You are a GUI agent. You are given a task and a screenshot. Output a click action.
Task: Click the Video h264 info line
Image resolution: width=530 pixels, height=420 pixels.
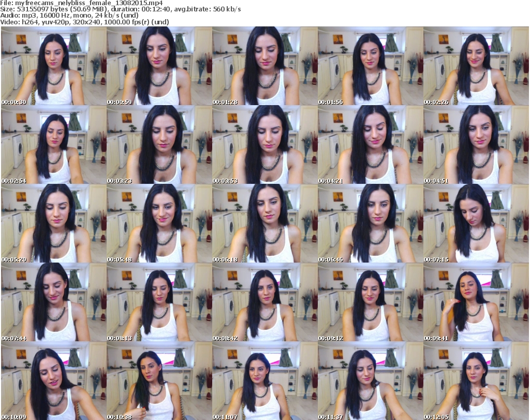tap(84, 22)
